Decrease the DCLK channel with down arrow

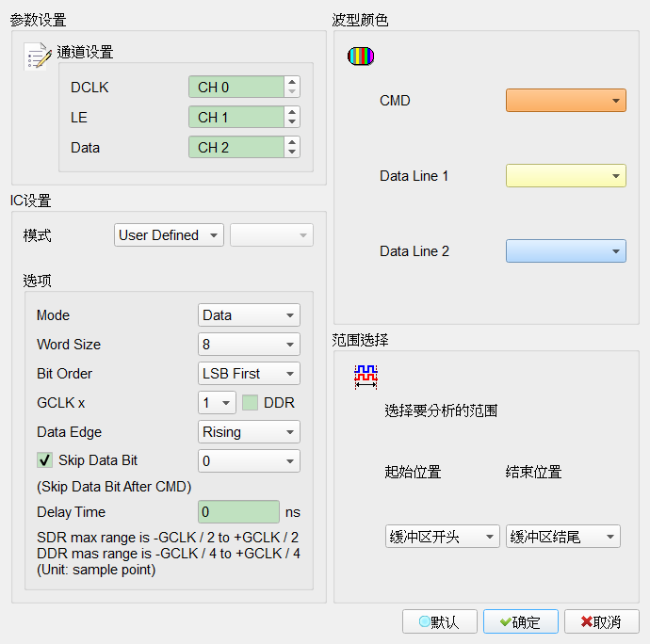[x=292, y=91]
